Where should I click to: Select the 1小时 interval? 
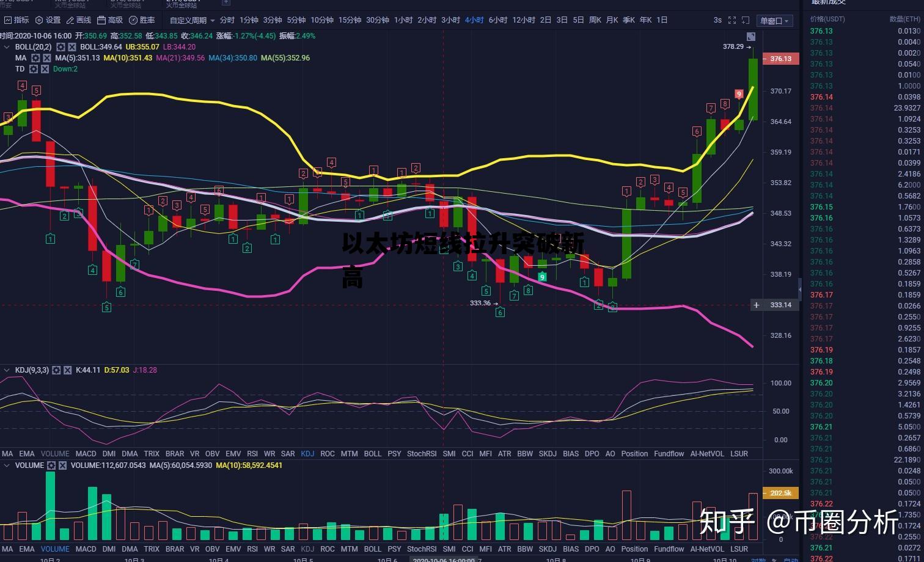[403, 20]
